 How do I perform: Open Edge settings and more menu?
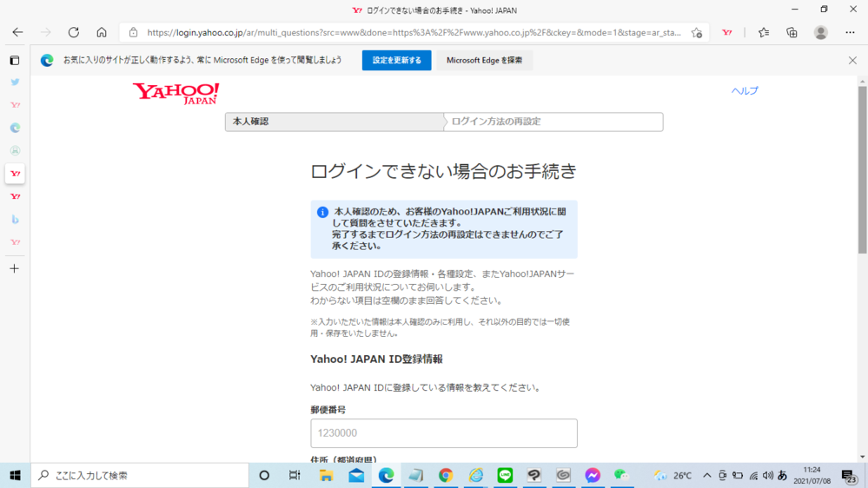point(850,33)
